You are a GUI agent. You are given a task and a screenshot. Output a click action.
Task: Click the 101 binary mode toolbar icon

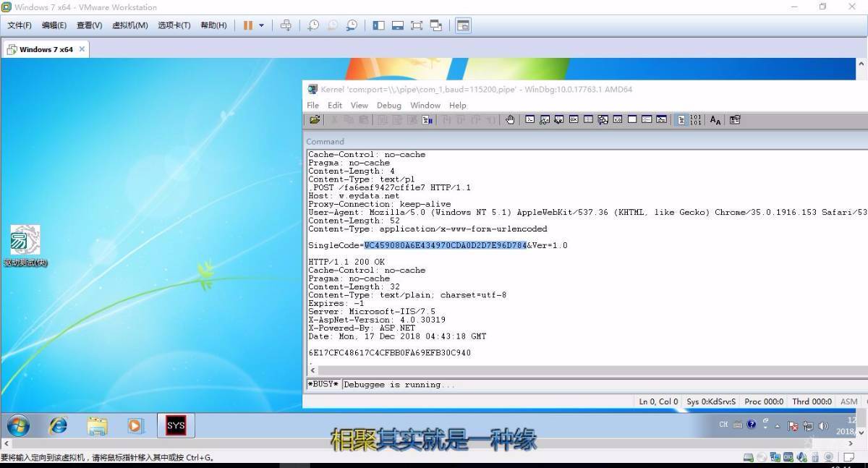[695, 120]
